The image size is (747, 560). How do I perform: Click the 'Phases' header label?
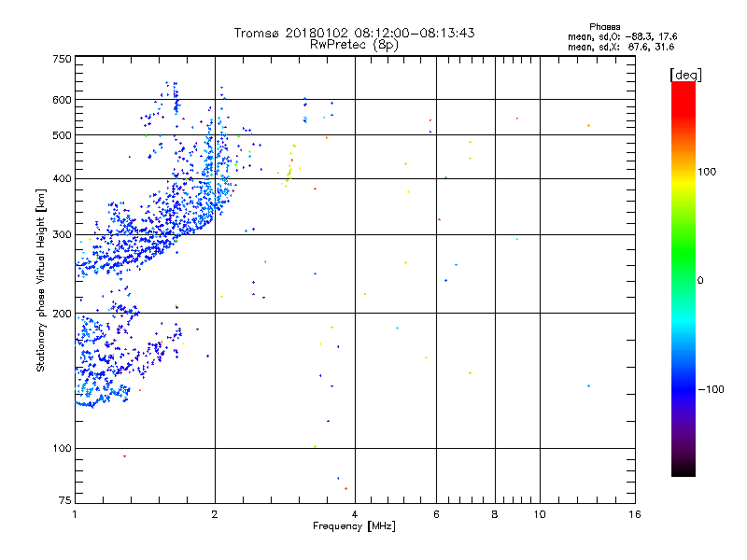click(604, 27)
